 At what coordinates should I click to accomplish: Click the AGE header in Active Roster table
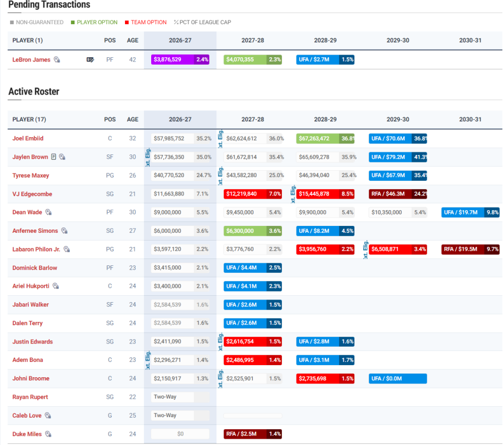click(x=132, y=119)
